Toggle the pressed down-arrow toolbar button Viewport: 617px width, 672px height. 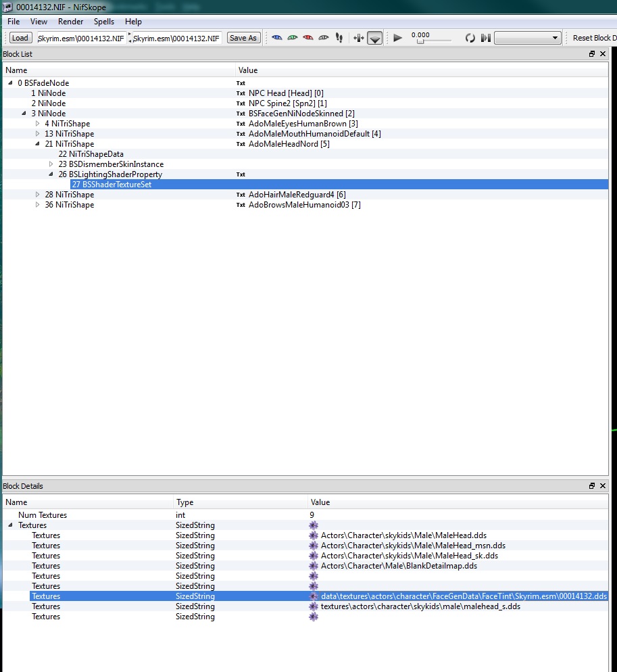[374, 38]
